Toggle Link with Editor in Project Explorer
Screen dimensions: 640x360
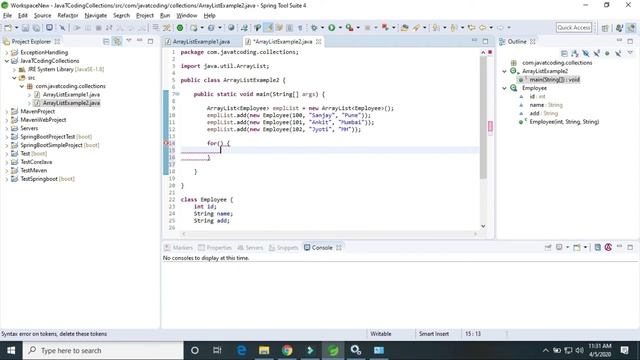pos(117,41)
